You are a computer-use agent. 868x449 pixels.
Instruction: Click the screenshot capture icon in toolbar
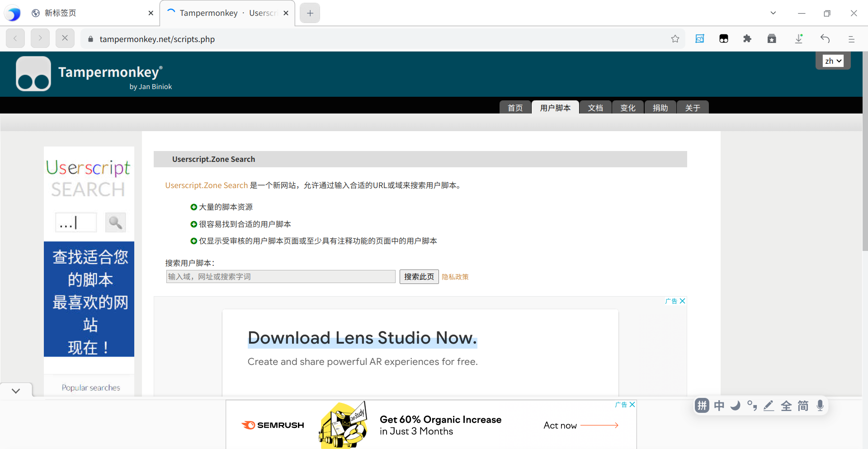(699, 39)
